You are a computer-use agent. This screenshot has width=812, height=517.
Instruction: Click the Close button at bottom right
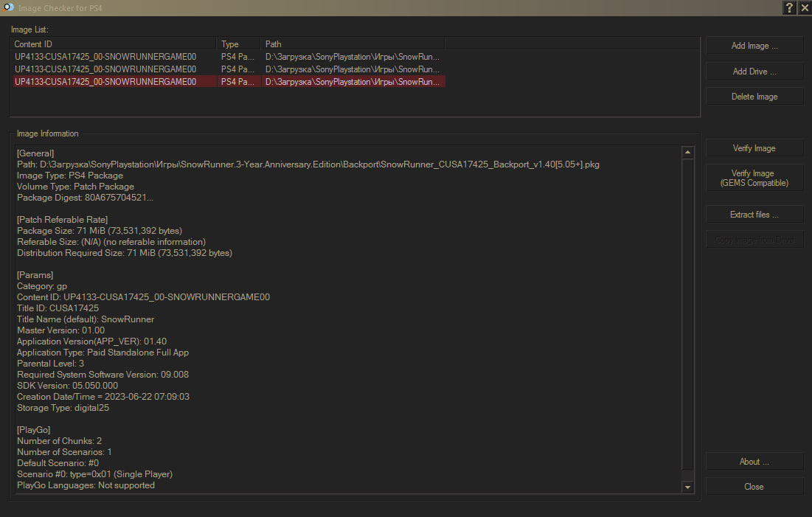coord(754,487)
